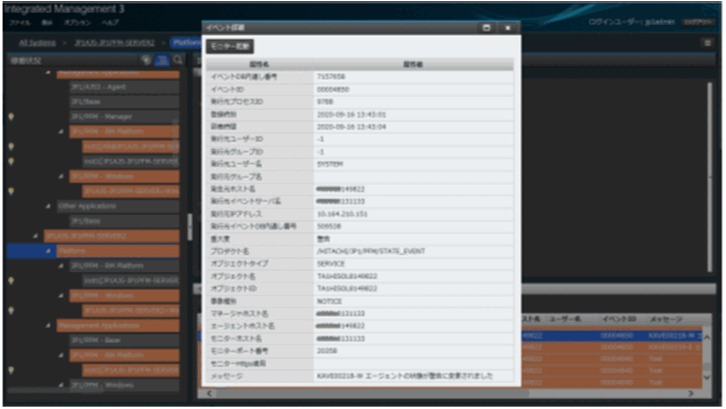Image resolution: width=726 pixels, height=409 pixels.
Task: Click the port number value 20358
Action: click(327, 351)
